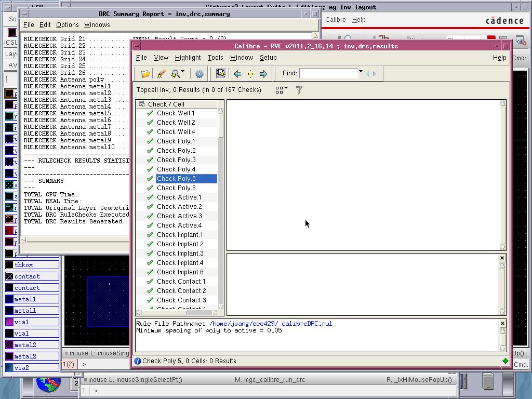
Task: Click the check list vertical scrollbar
Action: pos(221,208)
